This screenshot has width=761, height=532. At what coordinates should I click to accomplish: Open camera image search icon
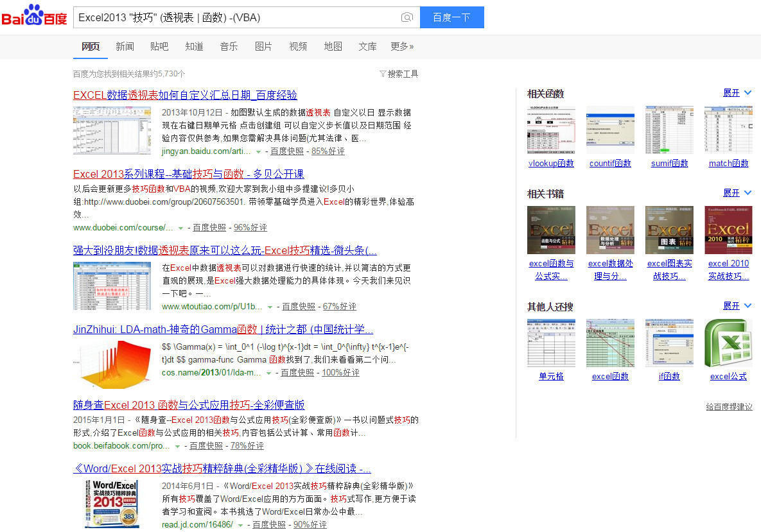pos(407,17)
